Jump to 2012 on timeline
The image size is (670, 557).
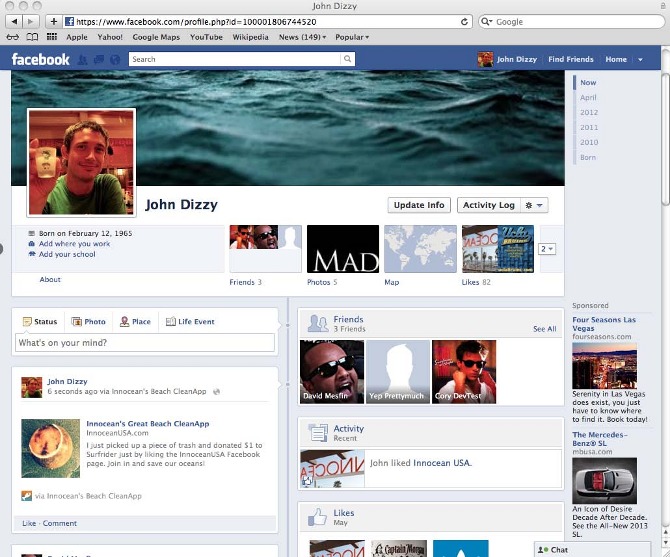pos(589,112)
